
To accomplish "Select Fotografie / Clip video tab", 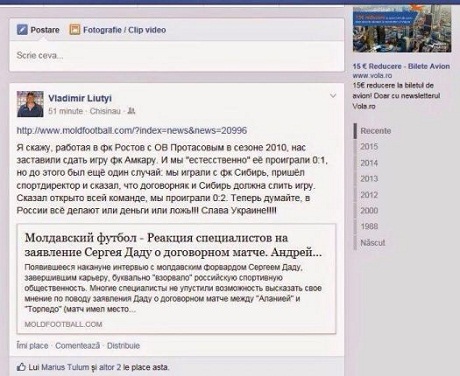I will (x=118, y=30).
